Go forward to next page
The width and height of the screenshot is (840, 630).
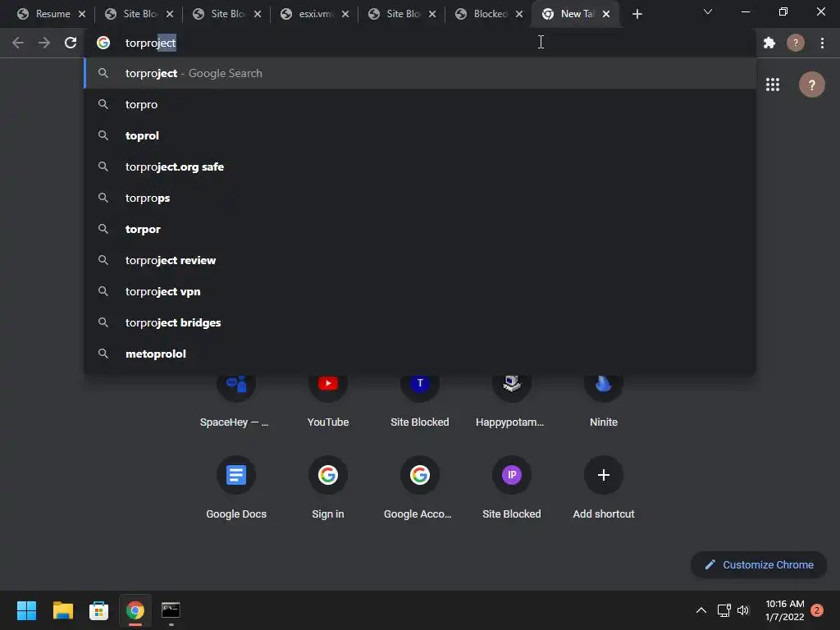click(x=44, y=43)
